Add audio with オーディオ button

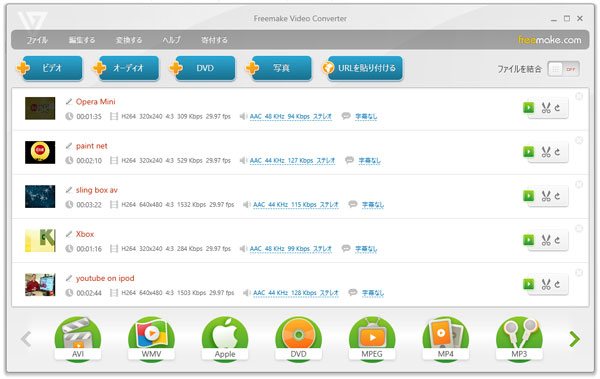pyautogui.click(x=126, y=68)
